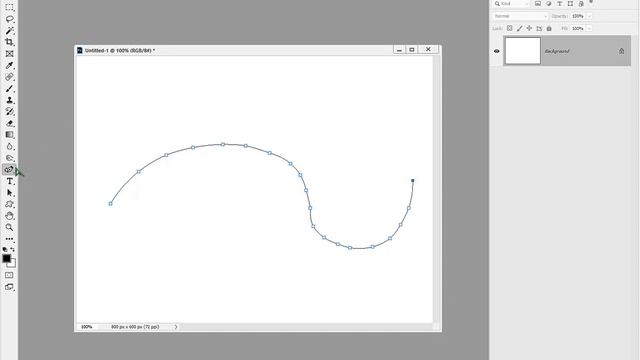Select the Zoom tool
Viewport: 640px width, 360px height.
9,227
